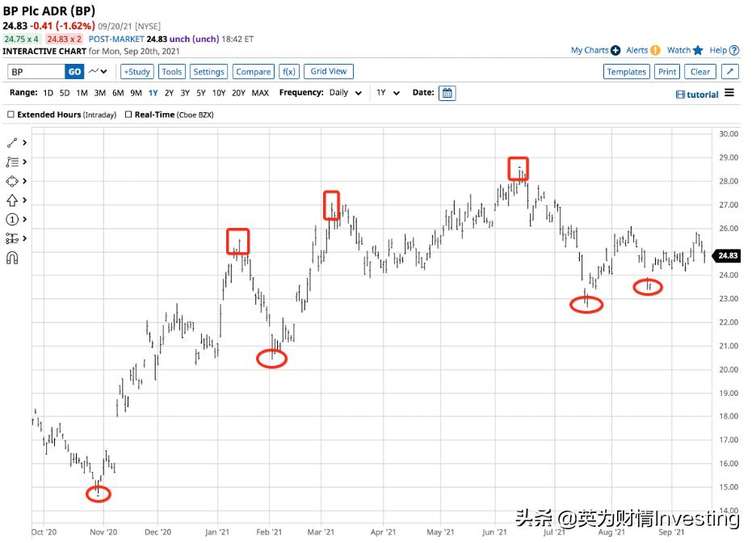Screen dimensions: 756x543
Task: Expand the measurement tool submenu arrow
Action: point(24,238)
